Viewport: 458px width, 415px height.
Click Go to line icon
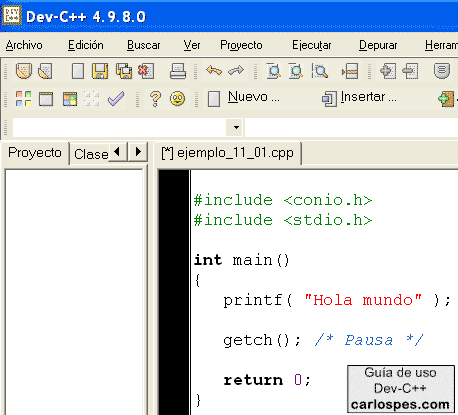pos(350,71)
